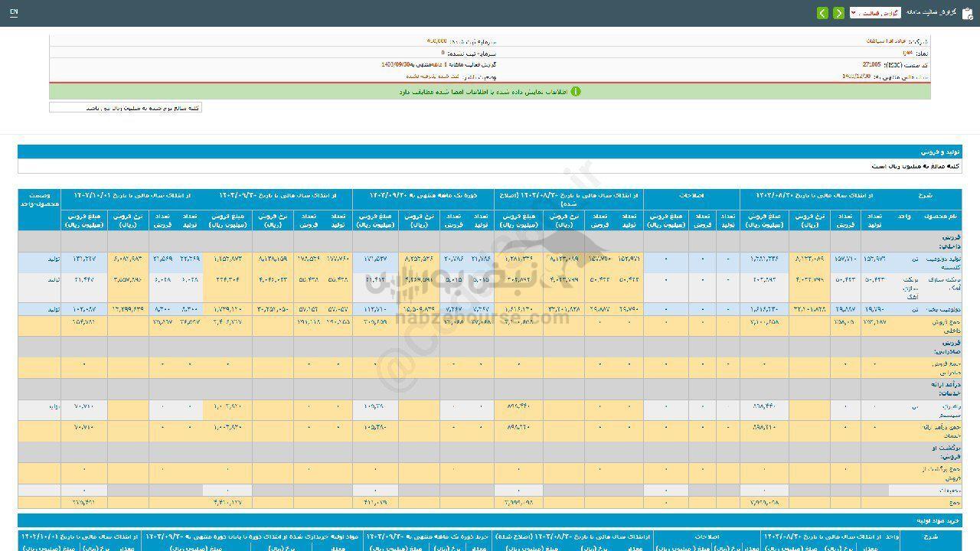
Task: Click the 'وضعیت محصول-واحد' column header
Action: (39, 201)
